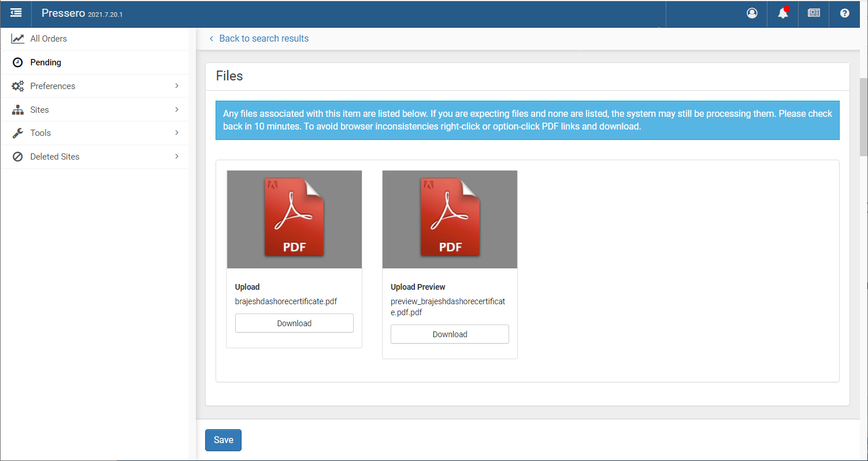868x461 pixels.
Task: Collapse the sidebar using the hamburger menu icon
Action: (x=16, y=13)
